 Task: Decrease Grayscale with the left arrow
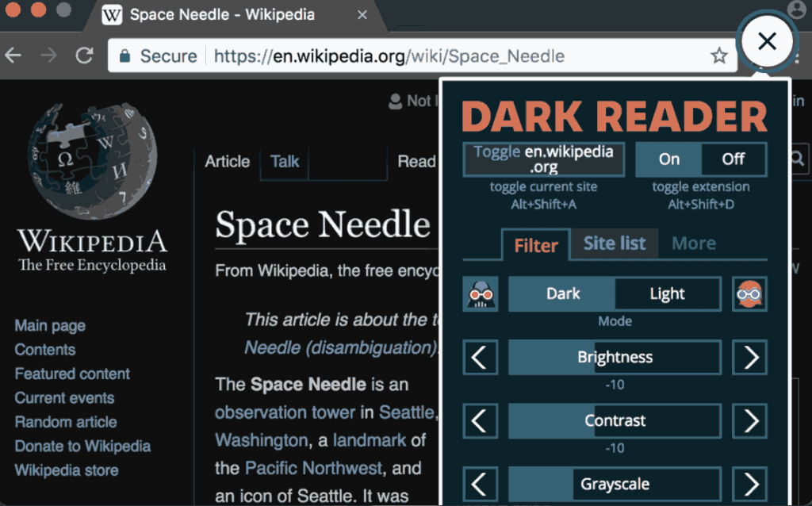pyautogui.click(x=481, y=485)
